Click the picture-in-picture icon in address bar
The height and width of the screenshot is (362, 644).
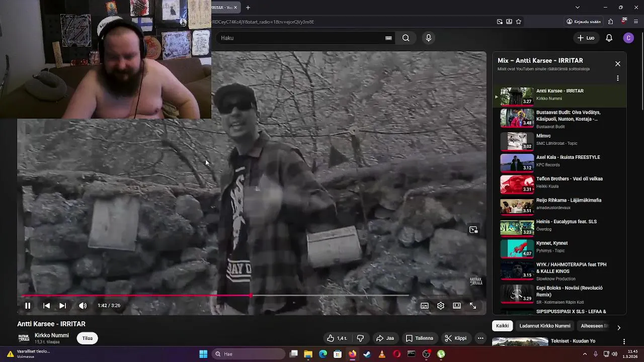500,22
